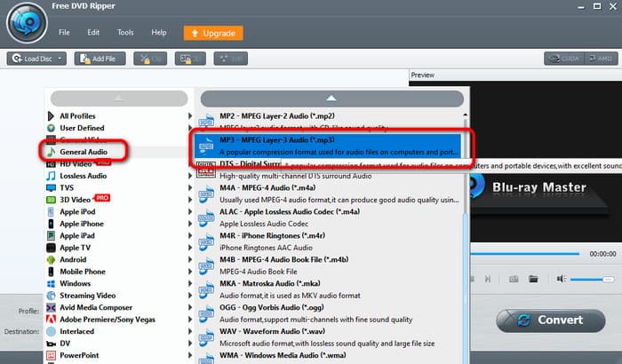The width and height of the screenshot is (622, 364).
Task: Open the snapshot folder icon
Action: pos(533,279)
